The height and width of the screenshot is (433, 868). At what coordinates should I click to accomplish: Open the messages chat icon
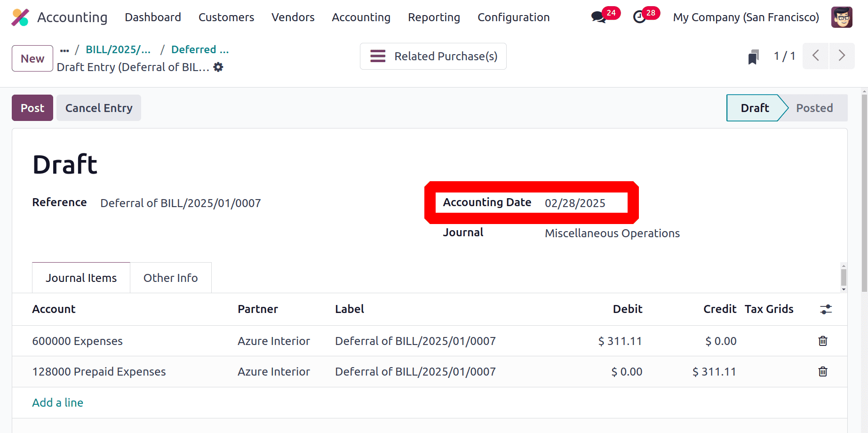coord(598,17)
